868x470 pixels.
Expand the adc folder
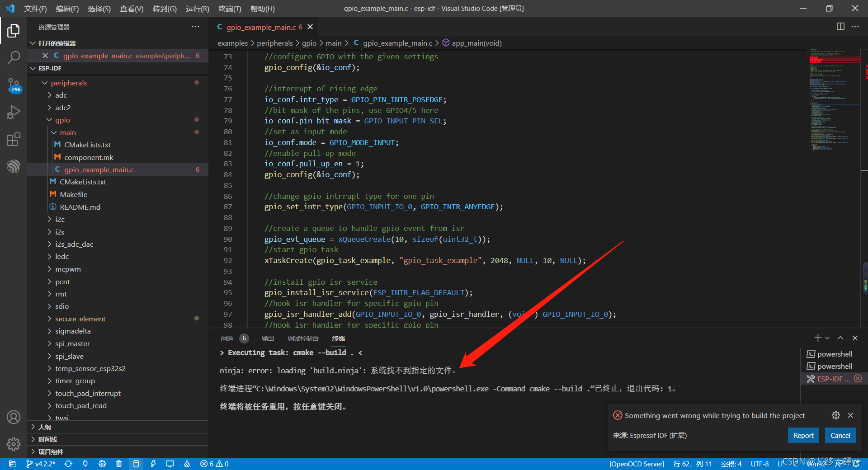61,95
